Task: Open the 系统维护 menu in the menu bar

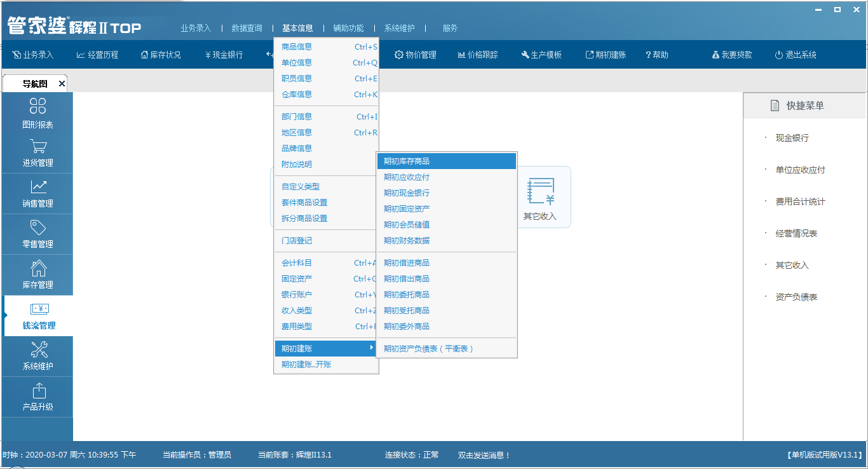Action: click(399, 28)
